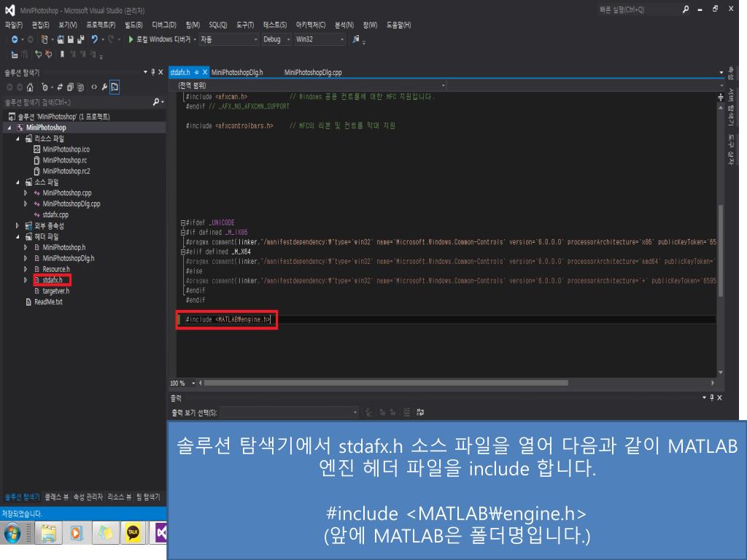Open the 프로젝트(P) menu

[101, 25]
